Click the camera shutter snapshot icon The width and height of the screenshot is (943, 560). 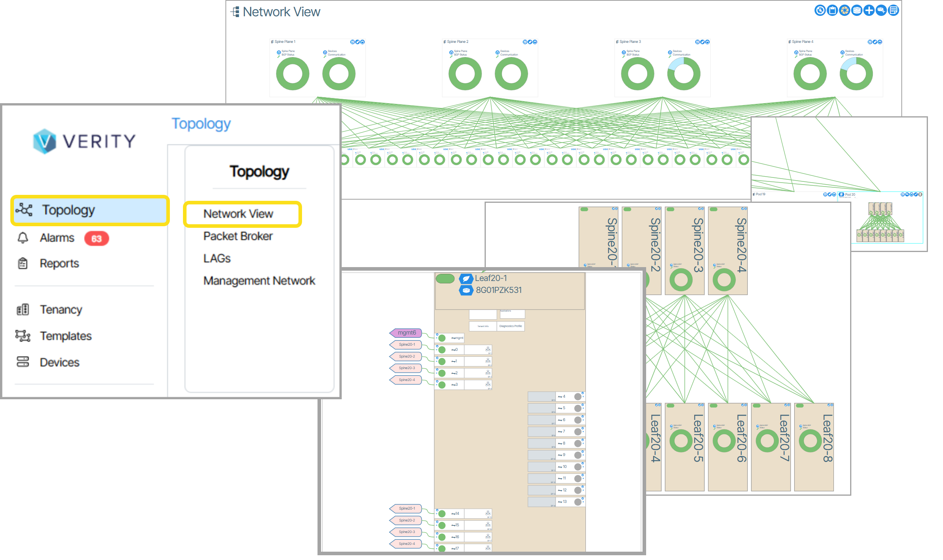click(845, 10)
